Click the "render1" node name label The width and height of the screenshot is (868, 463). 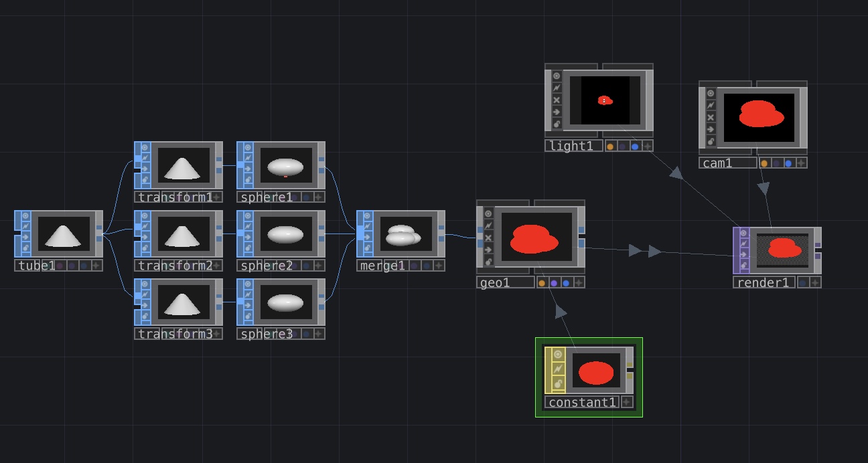tap(763, 283)
